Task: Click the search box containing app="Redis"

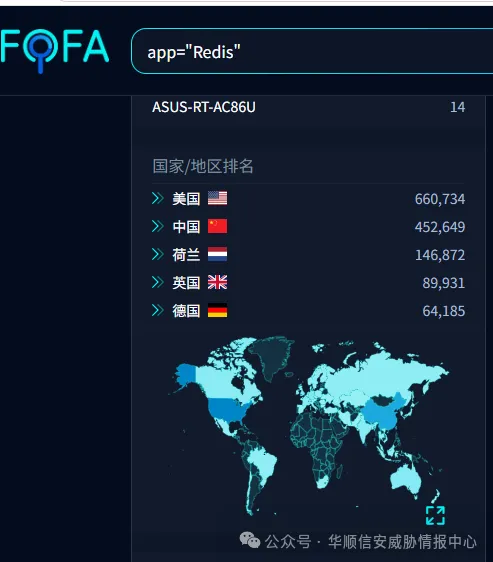Action: (x=312, y=51)
